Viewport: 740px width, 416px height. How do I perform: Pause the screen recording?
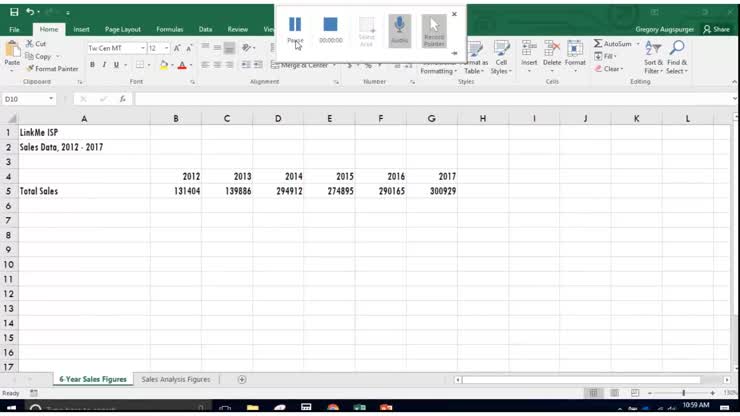[295, 30]
